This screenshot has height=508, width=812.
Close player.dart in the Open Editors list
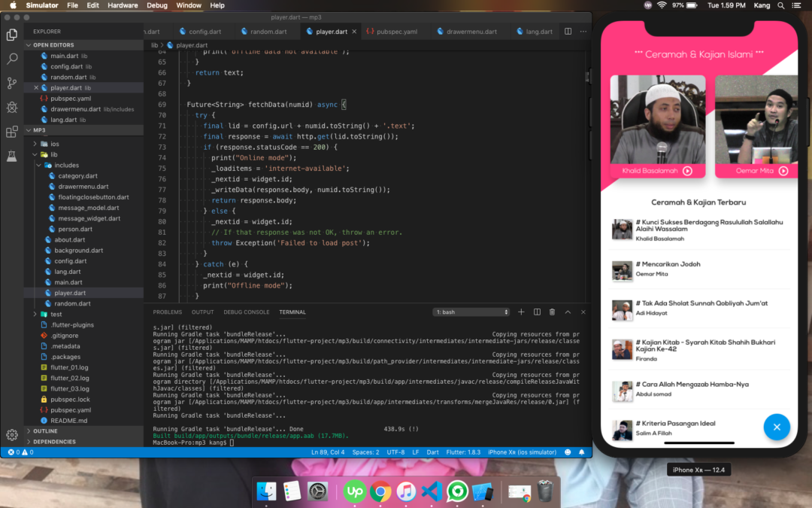(36, 87)
